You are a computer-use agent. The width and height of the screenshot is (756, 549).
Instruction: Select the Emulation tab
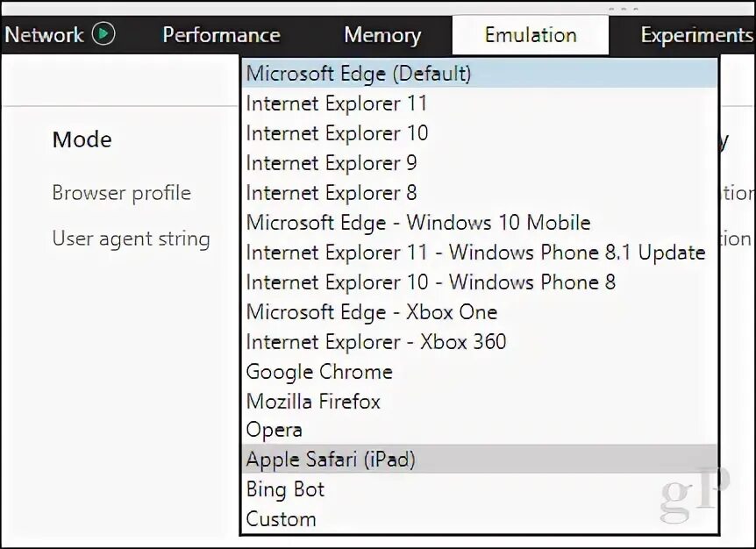tap(531, 35)
